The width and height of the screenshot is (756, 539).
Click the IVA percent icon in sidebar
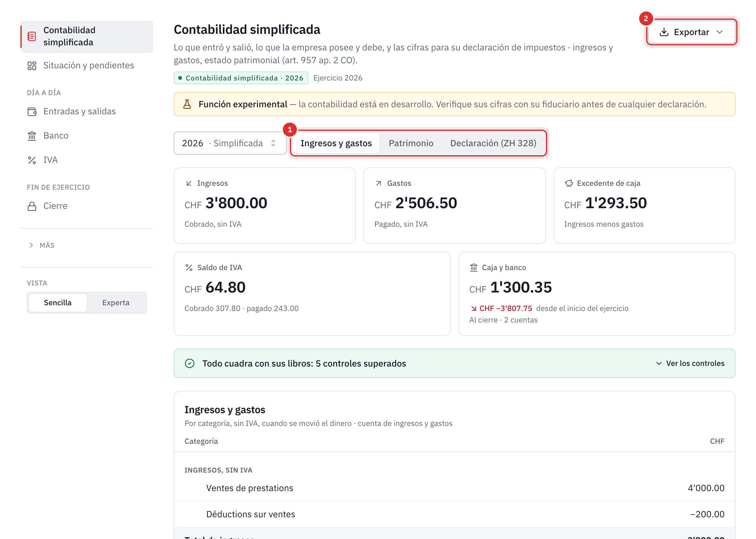click(32, 160)
